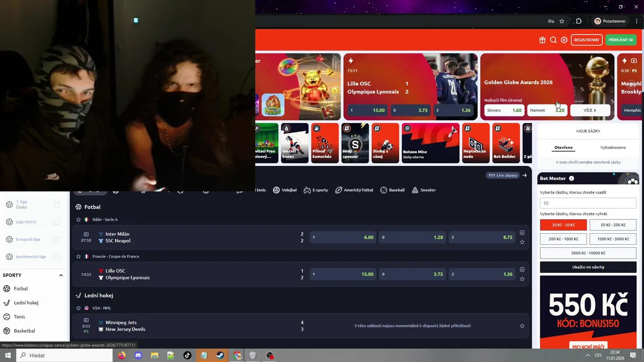This screenshot has height=362, width=644.
Task: Click the Bet Mentor info icon
Action: [572, 178]
